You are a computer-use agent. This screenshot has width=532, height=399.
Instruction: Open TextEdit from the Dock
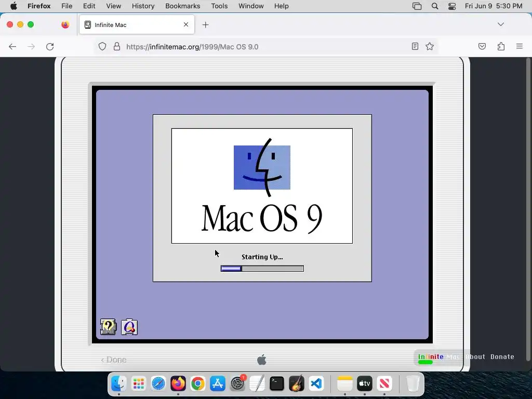257,384
